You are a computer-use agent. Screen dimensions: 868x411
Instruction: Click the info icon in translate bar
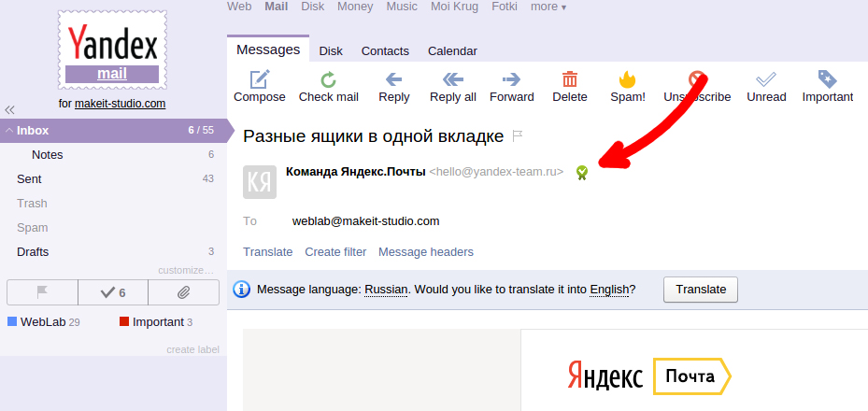click(241, 290)
